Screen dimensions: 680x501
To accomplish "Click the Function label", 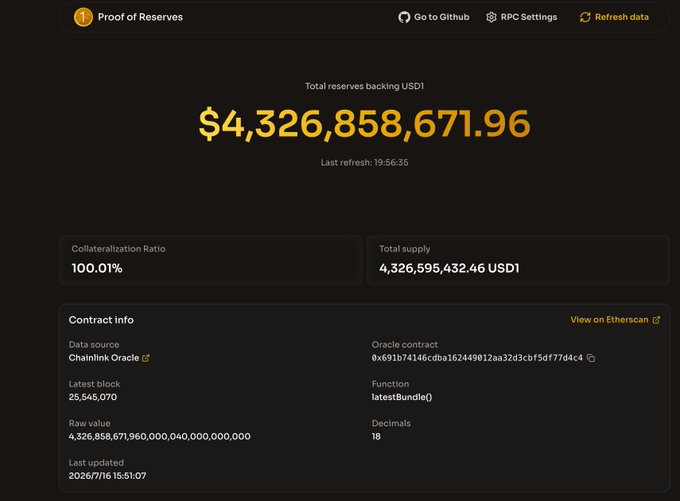I will click(390, 384).
